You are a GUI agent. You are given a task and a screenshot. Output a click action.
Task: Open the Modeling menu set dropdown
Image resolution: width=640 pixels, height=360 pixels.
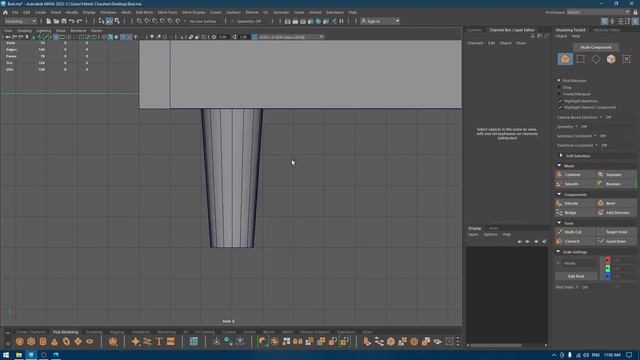click(20, 21)
